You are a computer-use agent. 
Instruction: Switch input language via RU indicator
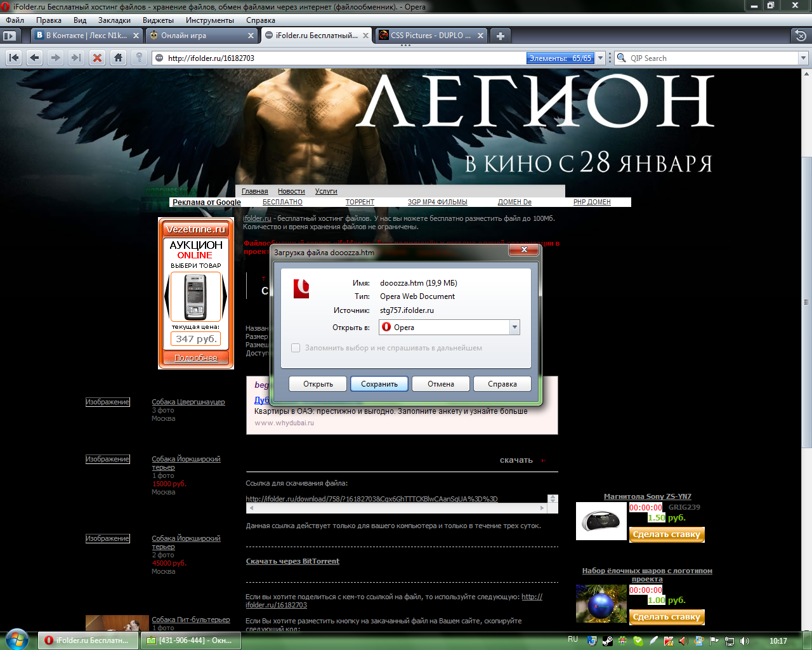pos(573,640)
